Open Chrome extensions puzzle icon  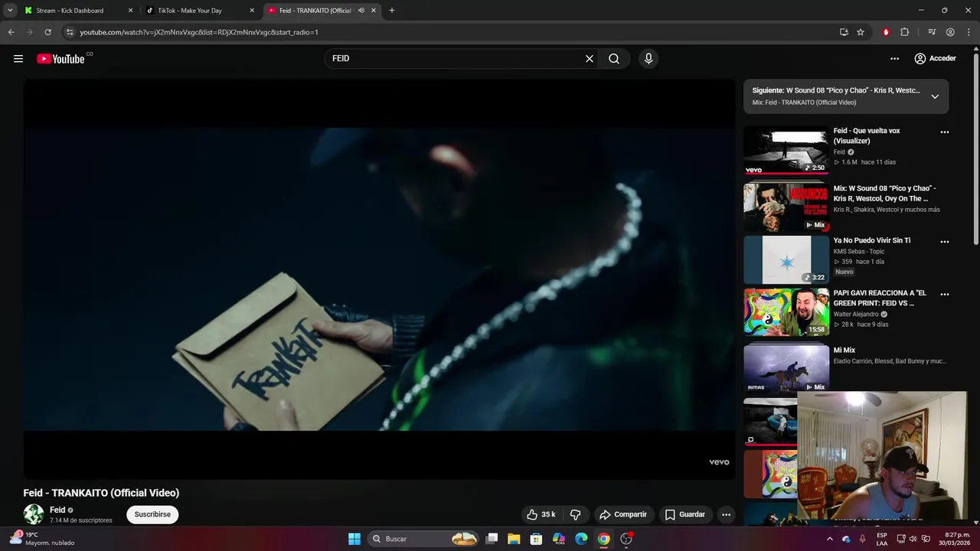(x=905, y=32)
